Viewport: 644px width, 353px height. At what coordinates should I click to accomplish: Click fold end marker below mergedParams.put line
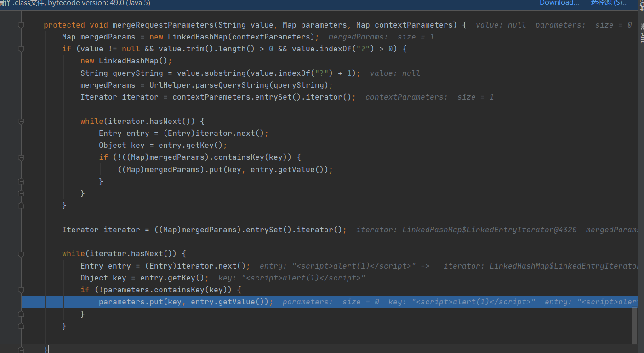(21, 182)
